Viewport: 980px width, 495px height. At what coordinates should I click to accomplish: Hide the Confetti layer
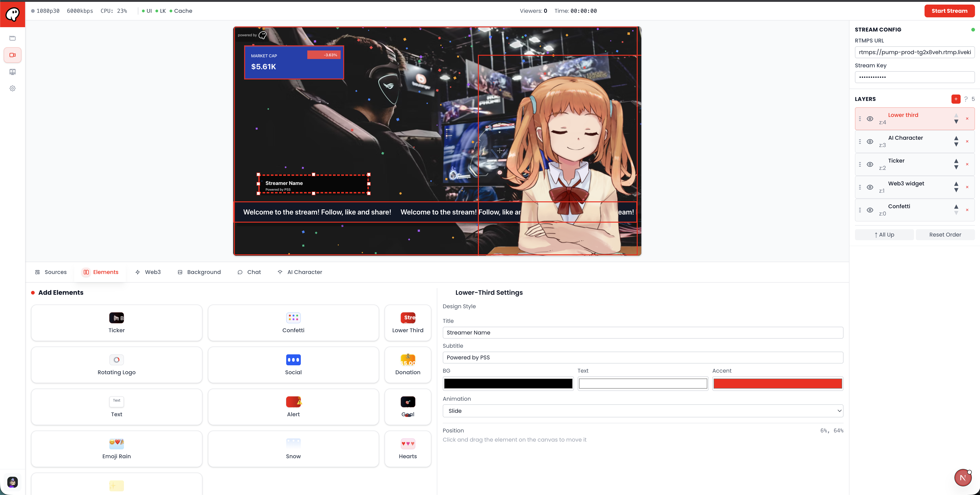(870, 210)
